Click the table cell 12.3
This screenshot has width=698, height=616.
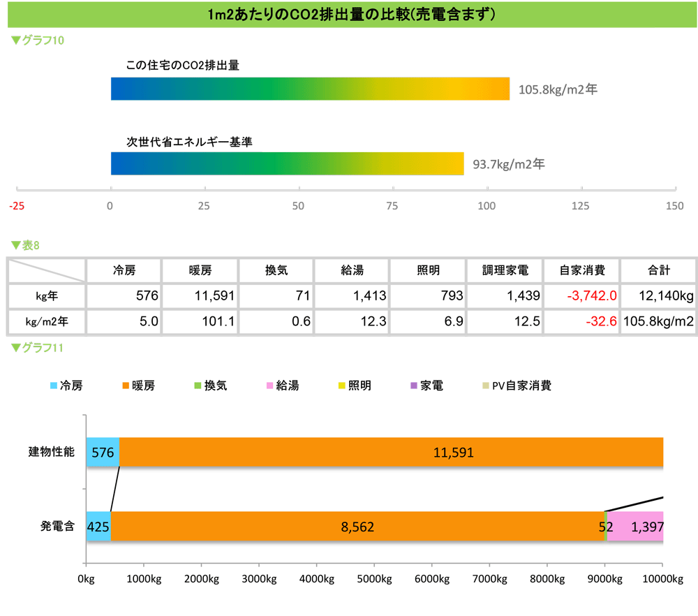click(x=352, y=321)
